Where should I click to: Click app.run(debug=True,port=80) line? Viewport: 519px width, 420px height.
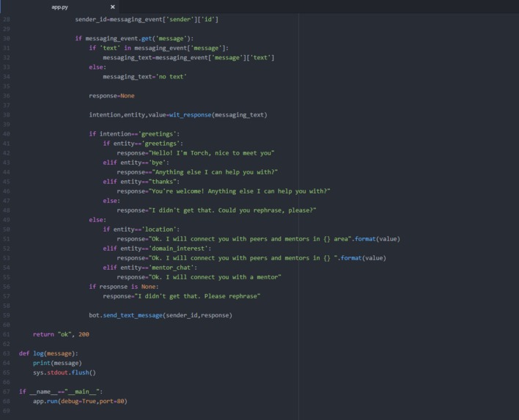point(80,401)
